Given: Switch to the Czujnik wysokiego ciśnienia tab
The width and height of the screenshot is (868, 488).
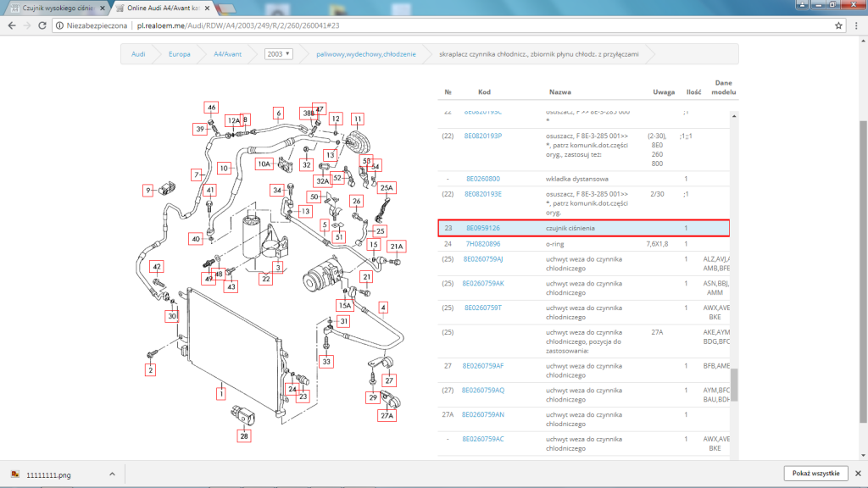Looking at the screenshot, I should [x=54, y=8].
